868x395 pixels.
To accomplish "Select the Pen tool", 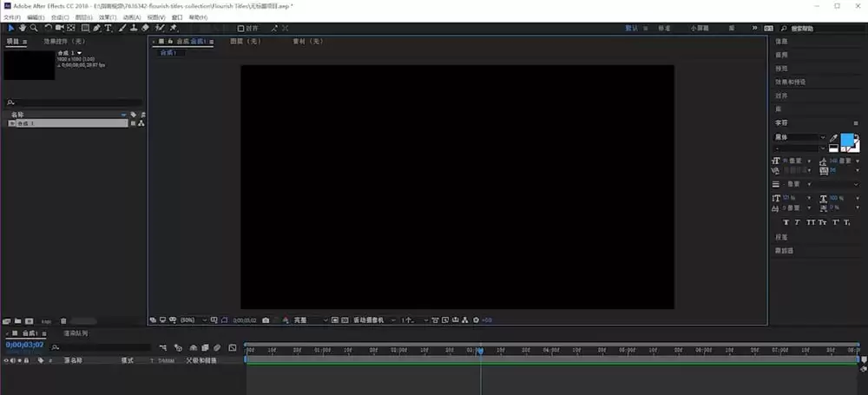I will pyautogui.click(x=97, y=28).
